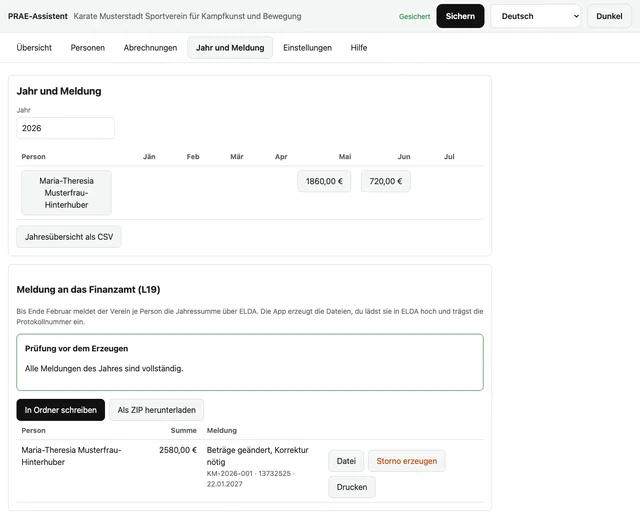Download reports via Als ZIP herunterladen
This screenshot has width=640, height=527.
[156, 410]
